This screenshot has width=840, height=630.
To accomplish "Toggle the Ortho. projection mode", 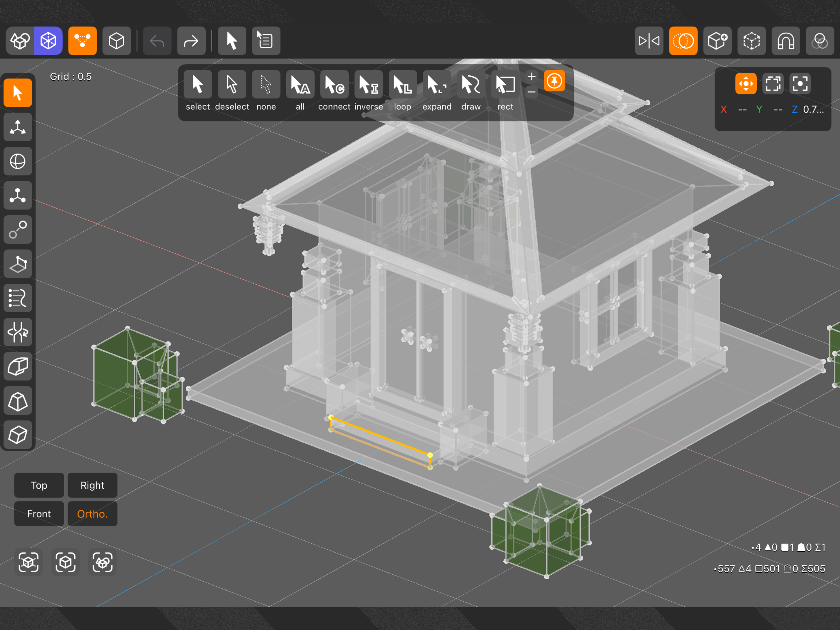I will tap(92, 514).
